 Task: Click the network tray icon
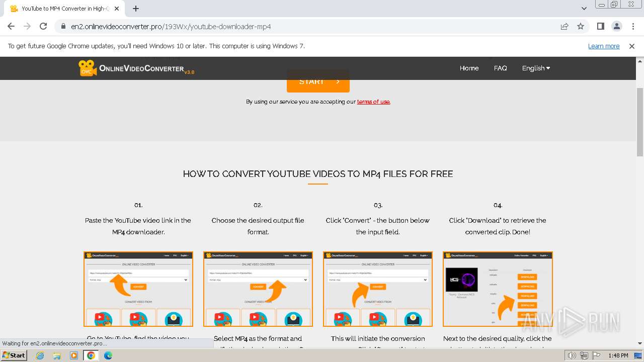[x=584, y=355]
